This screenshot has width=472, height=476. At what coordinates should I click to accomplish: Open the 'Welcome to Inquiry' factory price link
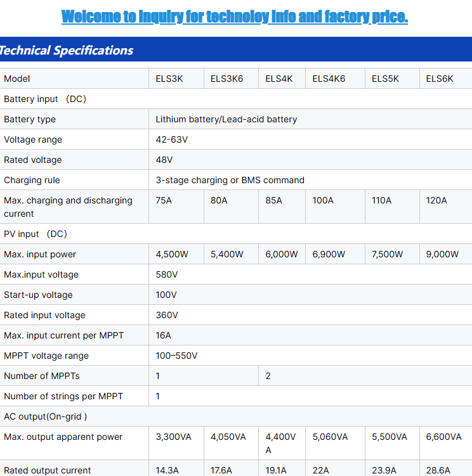[x=234, y=16]
